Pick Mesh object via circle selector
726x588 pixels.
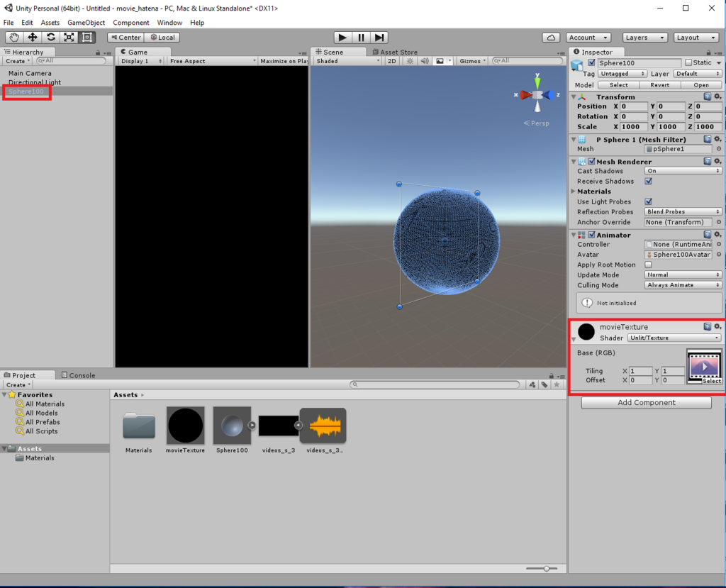pyautogui.click(x=719, y=149)
